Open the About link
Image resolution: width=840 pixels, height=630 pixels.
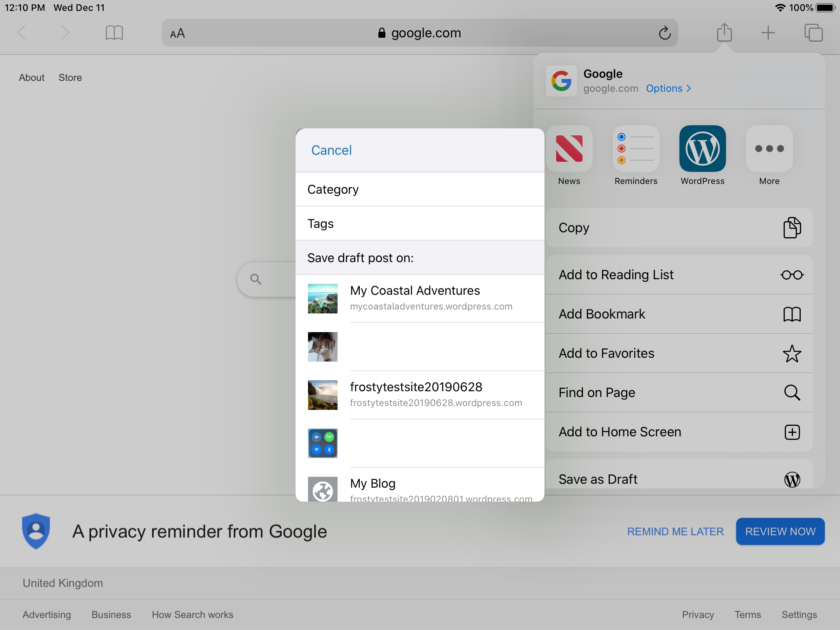pos(31,78)
